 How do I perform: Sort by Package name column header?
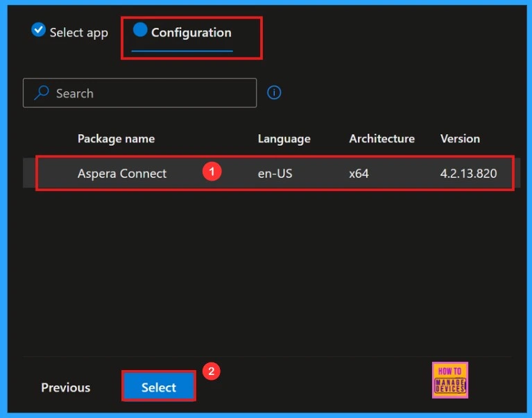pos(116,139)
